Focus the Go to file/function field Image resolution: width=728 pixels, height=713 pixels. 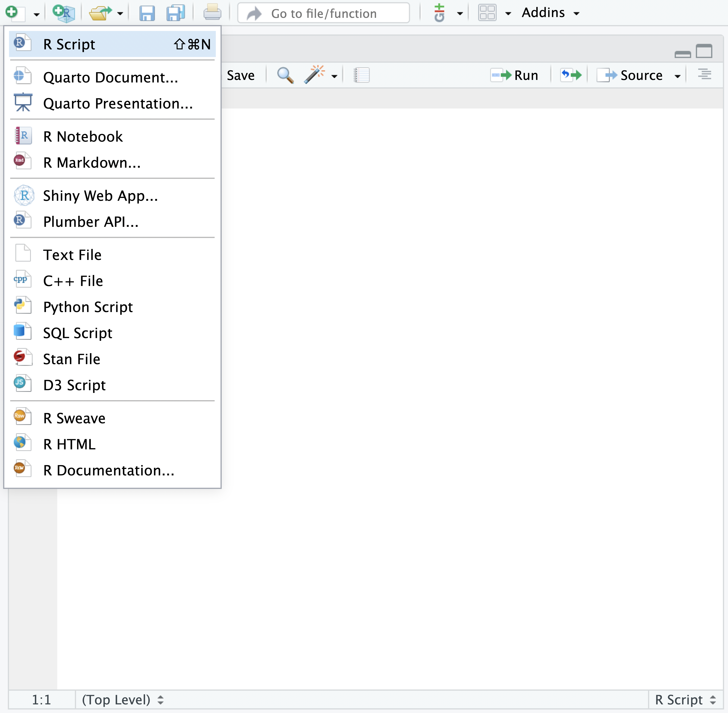[x=324, y=13]
